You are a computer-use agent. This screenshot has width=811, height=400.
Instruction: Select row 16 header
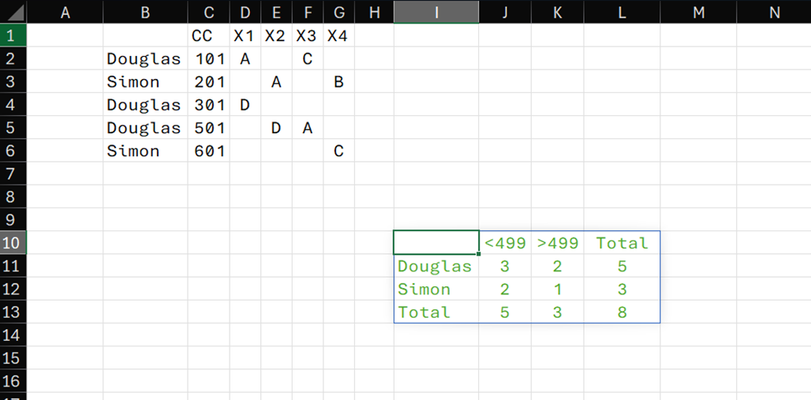pyautogui.click(x=13, y=381)
